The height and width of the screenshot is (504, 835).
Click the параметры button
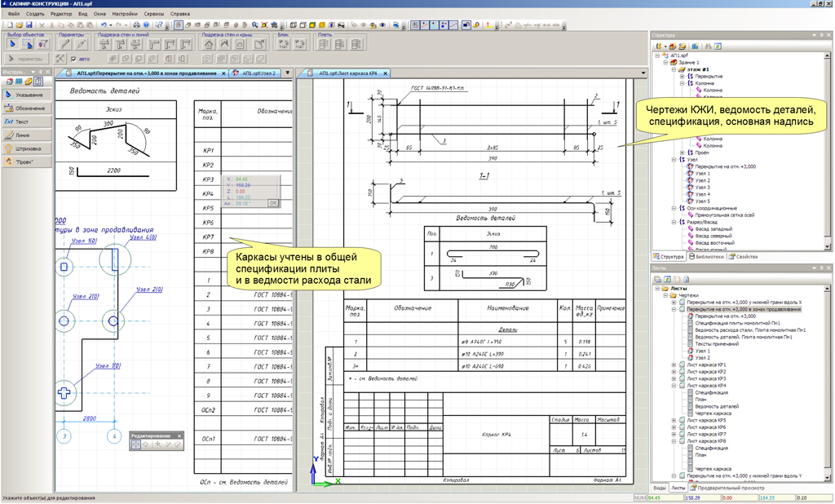[x=26, y=60]
